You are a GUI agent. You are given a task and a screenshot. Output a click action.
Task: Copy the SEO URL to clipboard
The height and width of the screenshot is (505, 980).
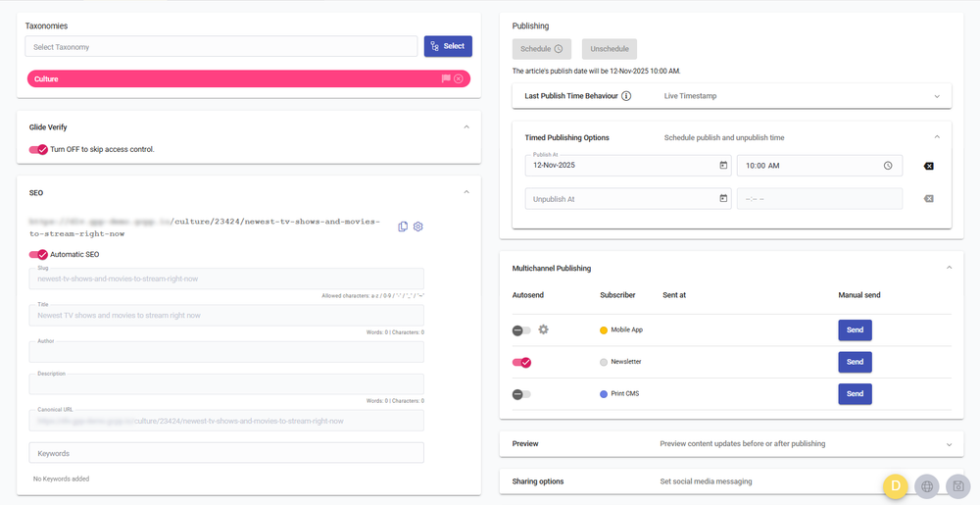pos(403,227)
